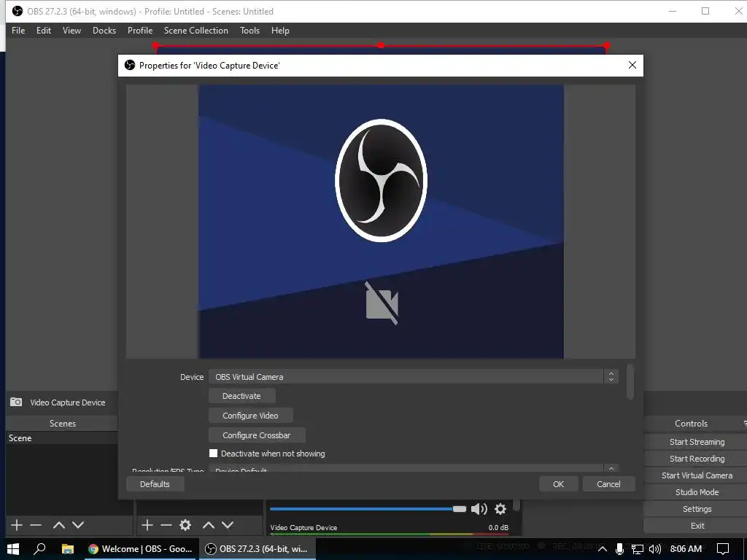Switch to the Chrome 'Welcome | OBS' taskbar window
The height and width of the screenshot is (560, 747).
pyautogui.click(x=141, y=549)
